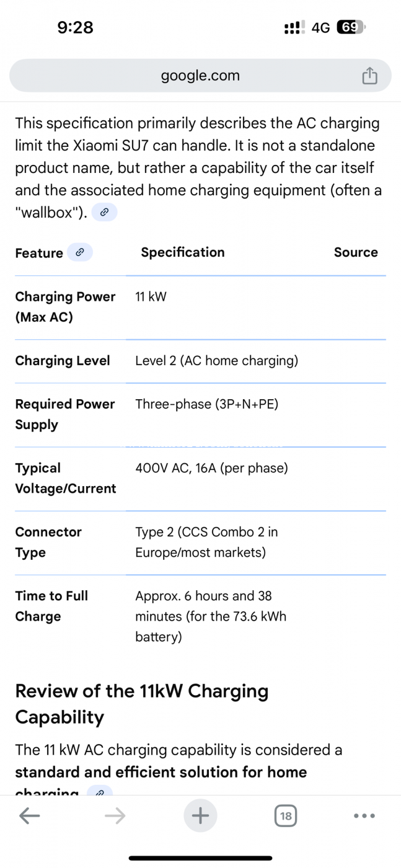Tap the "Review of the 11kW Charging Capability" heading
Viewport: 401px width, 868px height.
[141, 704]
